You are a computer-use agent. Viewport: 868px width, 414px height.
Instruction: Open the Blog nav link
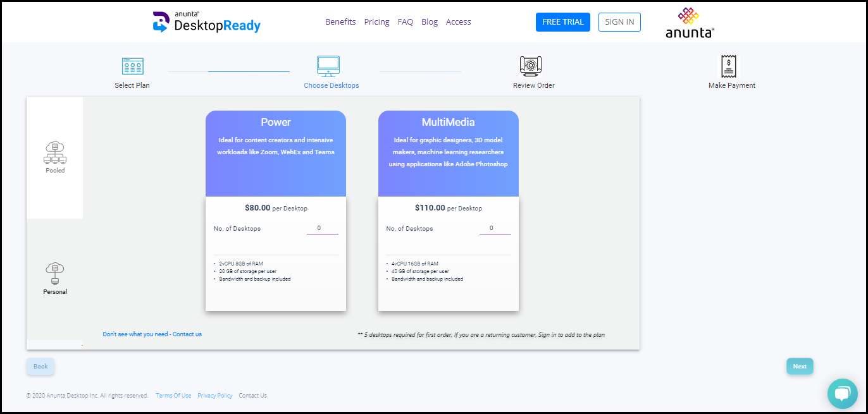429,22
